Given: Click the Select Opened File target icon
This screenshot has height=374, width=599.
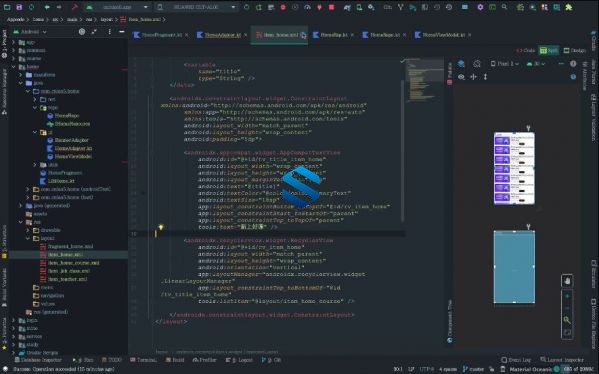Looking at the screenshot, I should coord(82,32).
